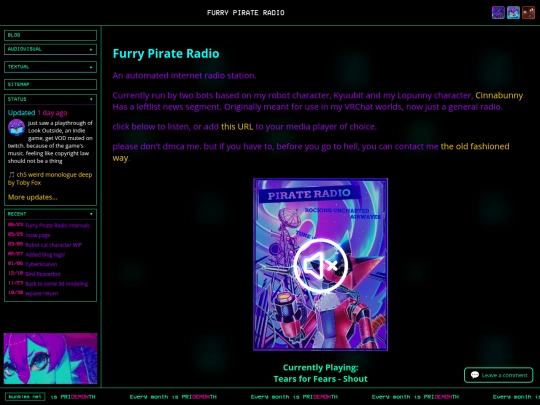The height and width of the screenshot is (405, 540).
Task: Open the 'More updates...' link
Action: tap(33, 197)
